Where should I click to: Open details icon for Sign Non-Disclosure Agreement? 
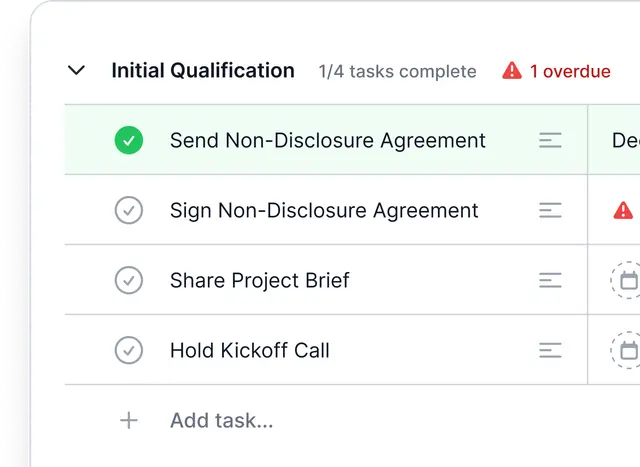click(x=550, y=211)
